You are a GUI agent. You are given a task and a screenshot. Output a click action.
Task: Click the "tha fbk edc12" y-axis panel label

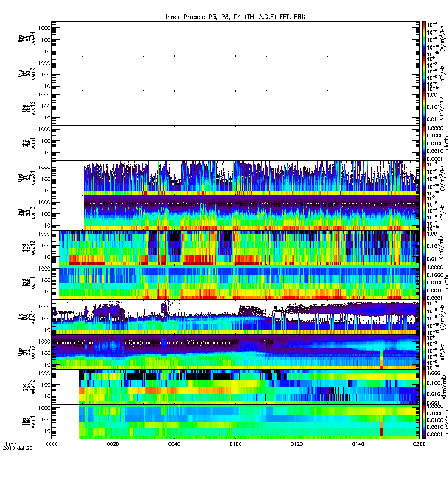(x=28, y=109)
